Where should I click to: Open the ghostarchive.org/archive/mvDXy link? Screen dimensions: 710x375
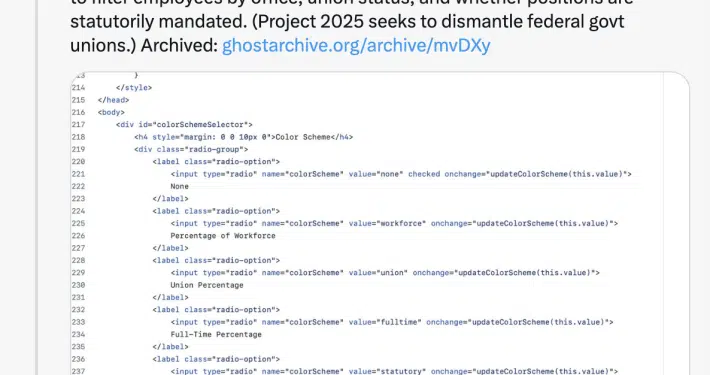click(x=356, y=45)
